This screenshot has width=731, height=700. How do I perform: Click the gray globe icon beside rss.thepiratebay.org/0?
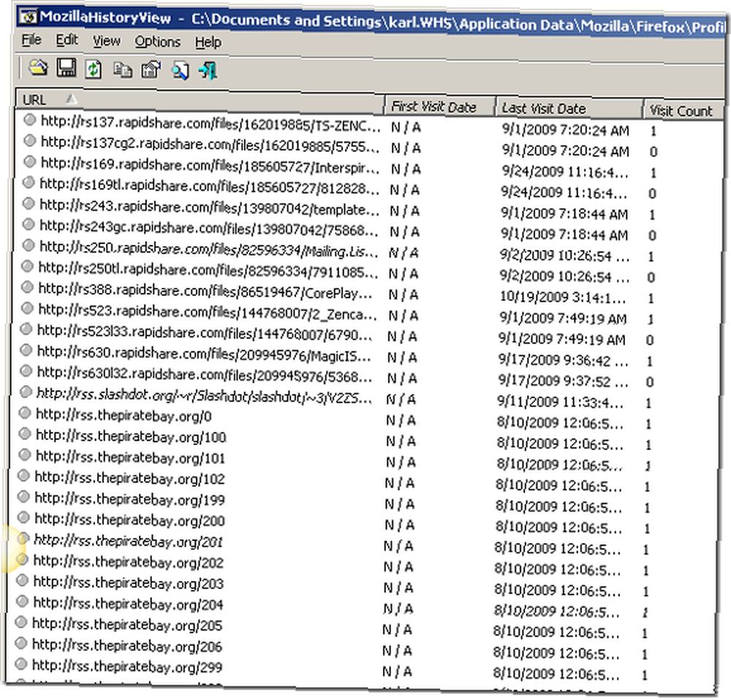24,414
